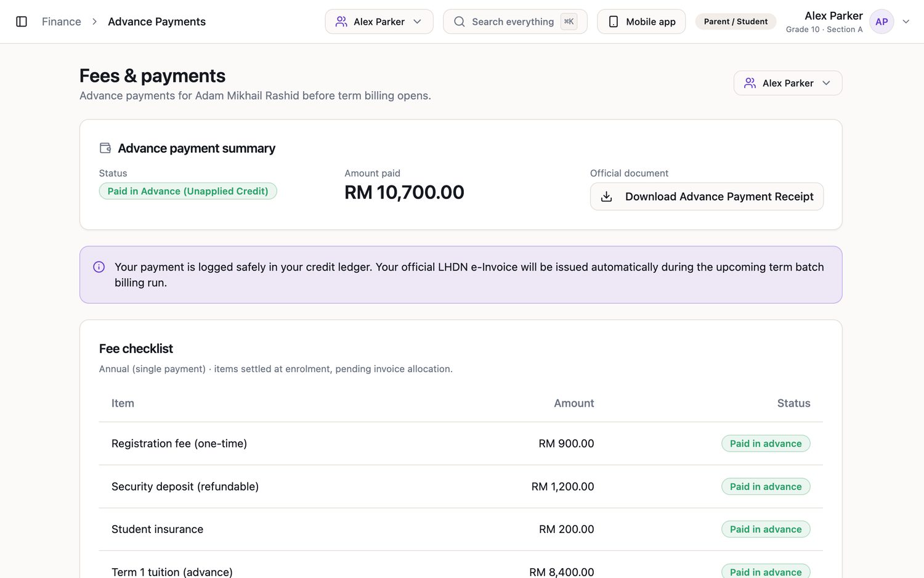924x578 pixels.
Task: Click the info icon in the purple notice
Action: tap(99, 267)
